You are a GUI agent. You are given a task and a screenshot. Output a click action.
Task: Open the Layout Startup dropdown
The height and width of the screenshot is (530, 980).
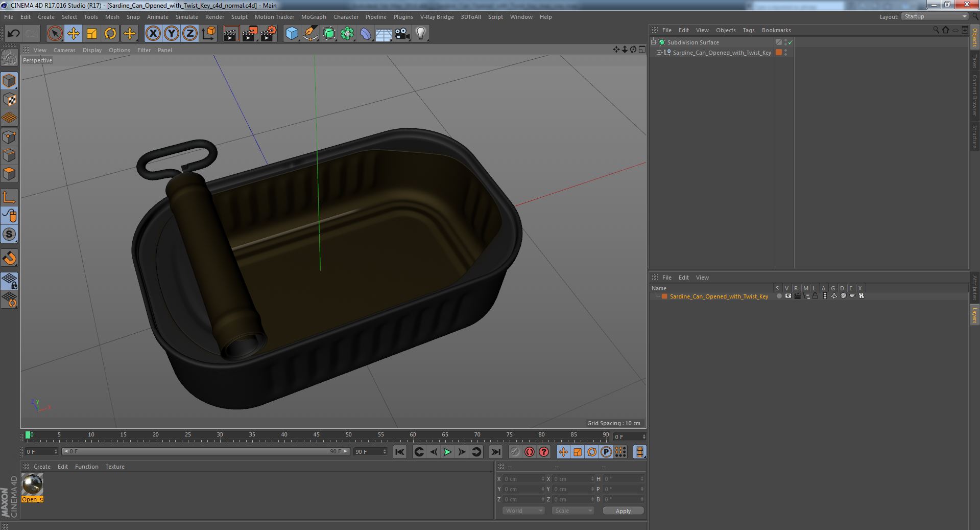[x=935, y=16]
